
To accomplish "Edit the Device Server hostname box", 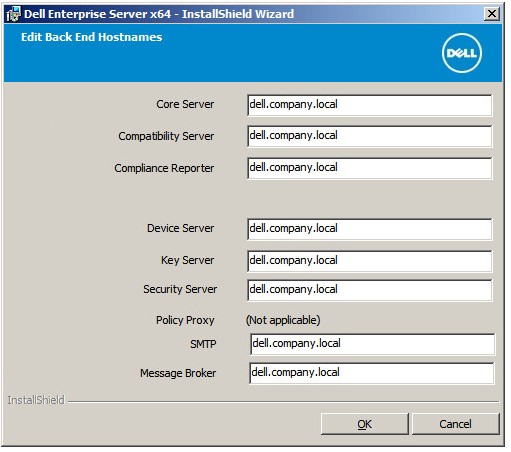I will (x=369, y=229).
